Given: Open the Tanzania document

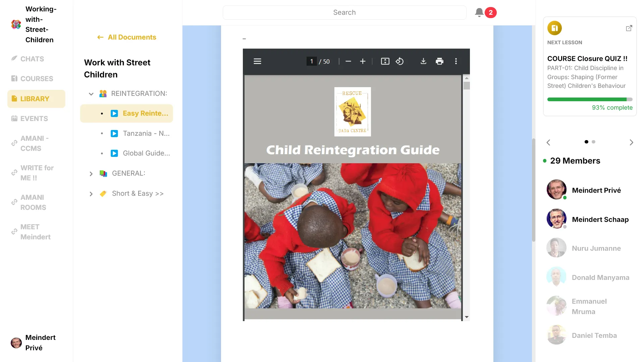Looking at the screenshot, I should pyautogui.click(x=146, y=133).
